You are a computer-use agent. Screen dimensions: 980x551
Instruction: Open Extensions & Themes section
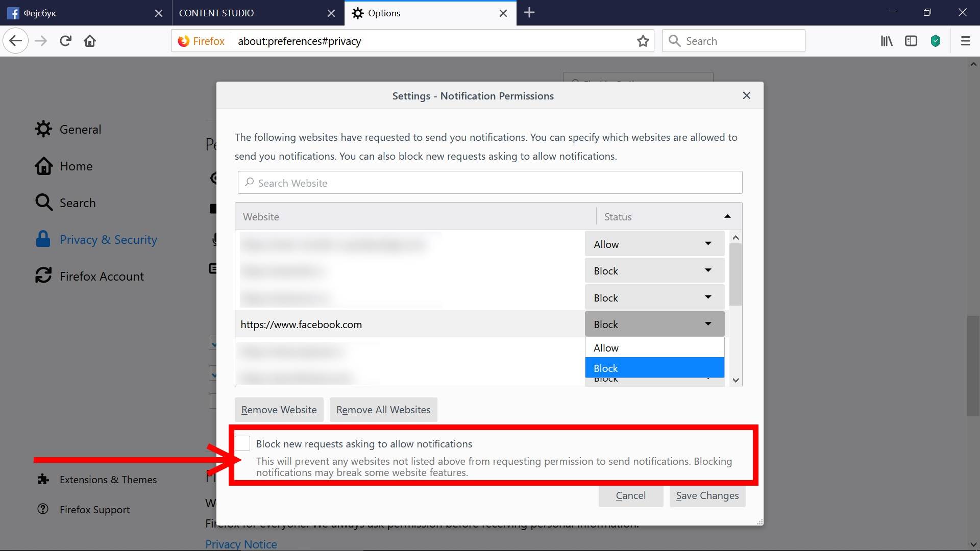point(108,480)
